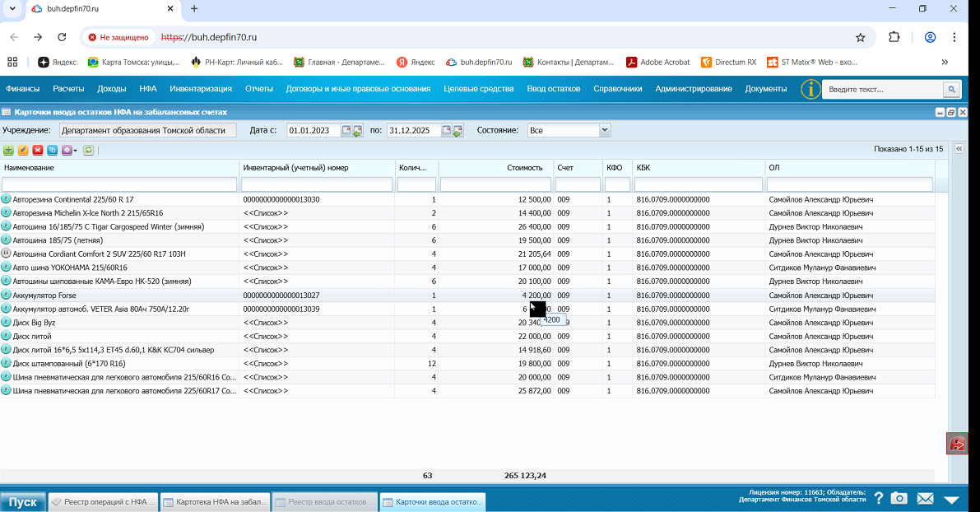980x512 pixels.
Task: Open Directum RX bookmark
Action: (x=729, y=62)
